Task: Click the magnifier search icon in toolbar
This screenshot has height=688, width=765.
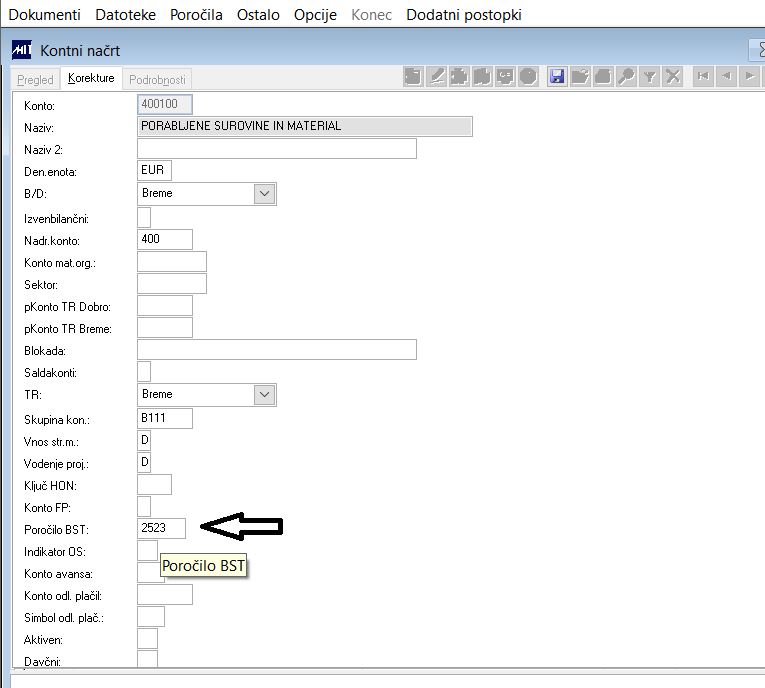Action: tap(626, 77)
